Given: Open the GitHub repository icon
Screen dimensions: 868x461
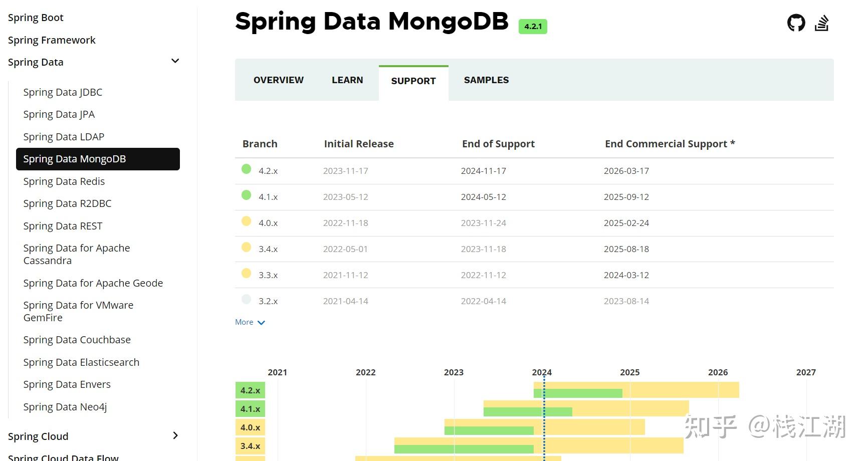Looking at the screenshot, I should point(796,23).
